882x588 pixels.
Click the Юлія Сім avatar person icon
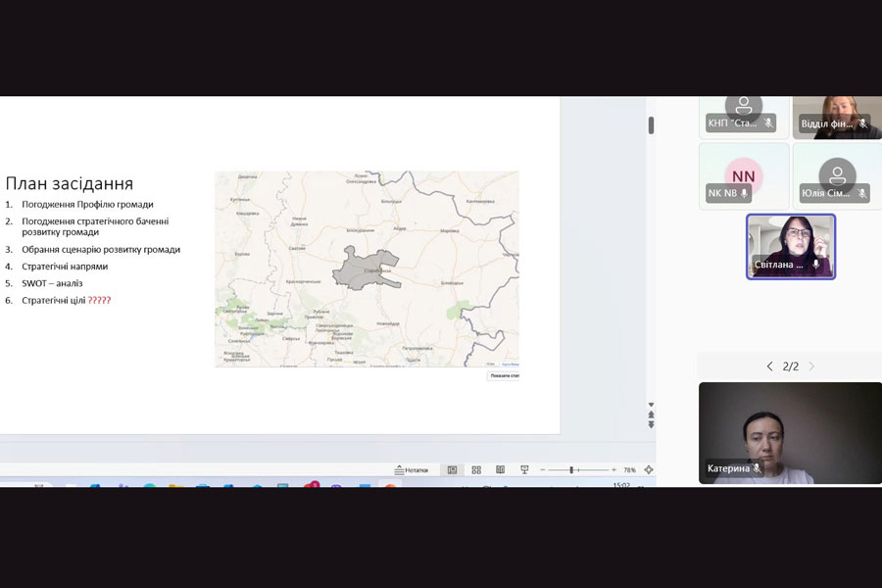tap(837, 175)
